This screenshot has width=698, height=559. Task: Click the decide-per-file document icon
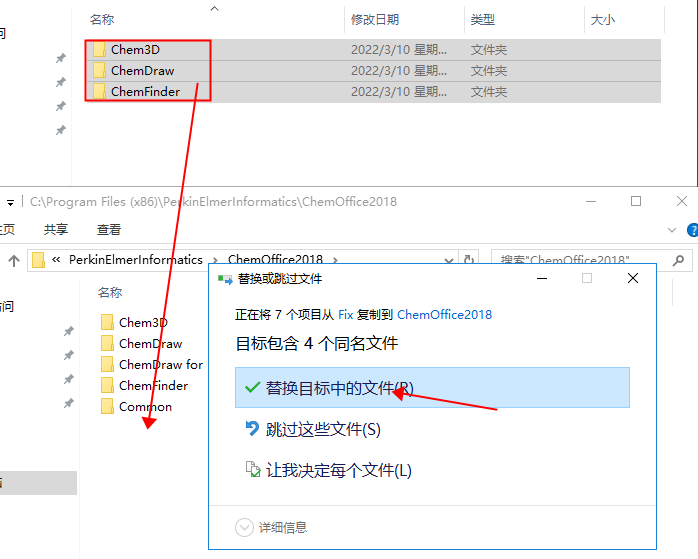pos(252,469)
